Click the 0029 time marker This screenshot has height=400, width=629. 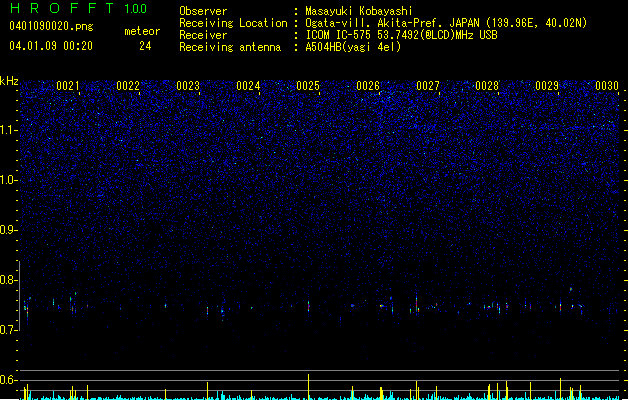[547, 86]
